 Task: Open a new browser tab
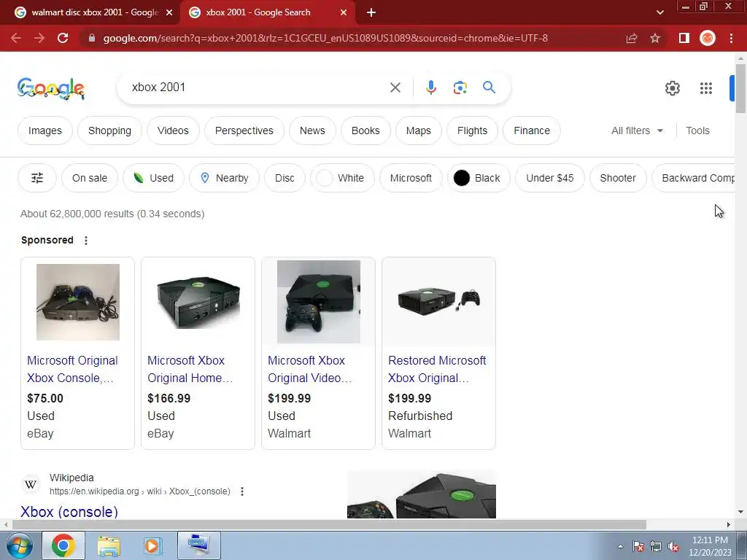pos(371,13)
